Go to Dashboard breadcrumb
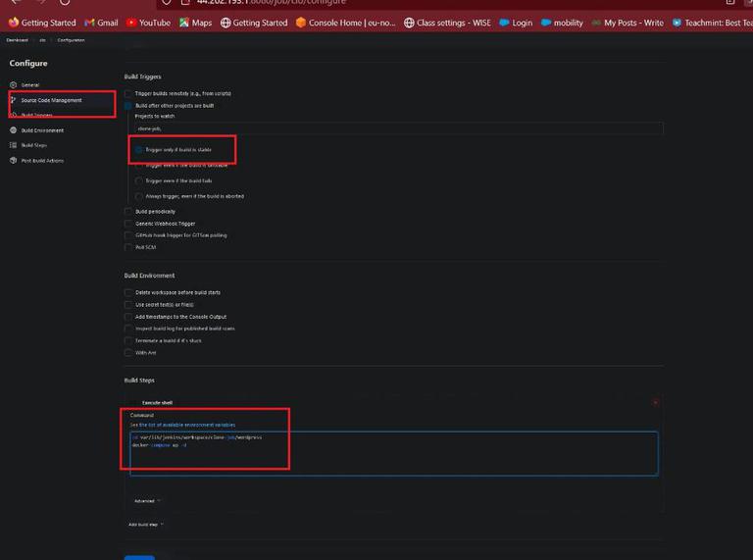The image size is (753, 560). pyautogui.click(x=18, y=40)
